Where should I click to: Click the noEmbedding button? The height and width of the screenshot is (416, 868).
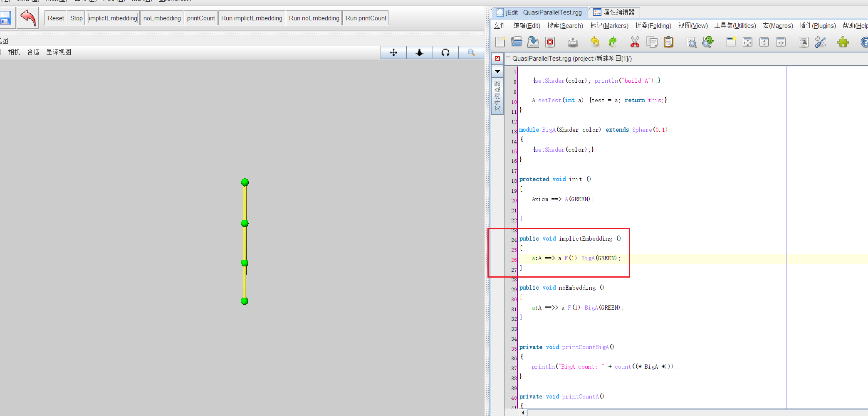(x=162, y=18)
